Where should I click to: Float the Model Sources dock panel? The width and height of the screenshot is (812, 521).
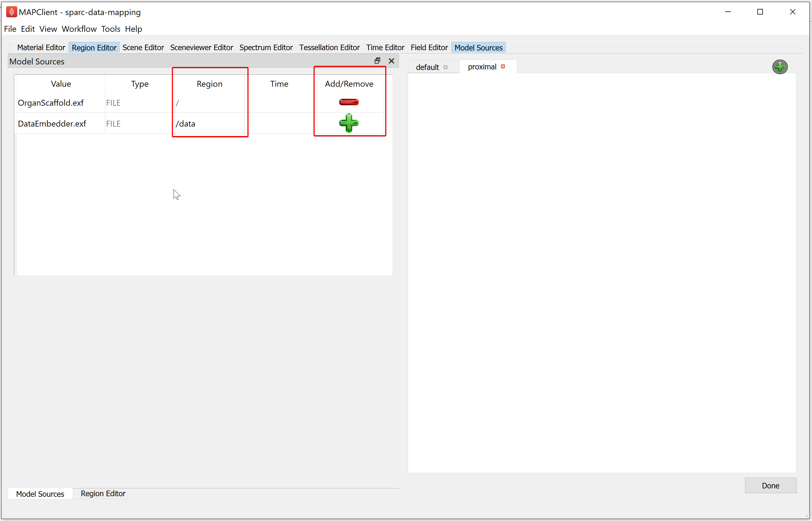click(x=377, y=60)
